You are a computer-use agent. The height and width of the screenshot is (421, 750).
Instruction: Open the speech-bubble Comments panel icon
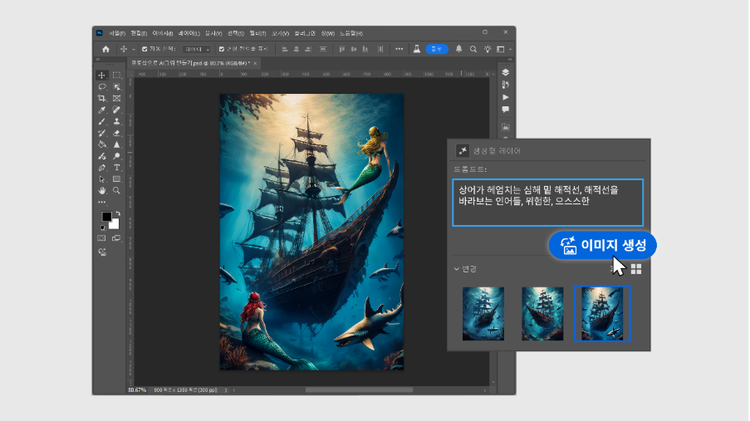coord(506,110)
